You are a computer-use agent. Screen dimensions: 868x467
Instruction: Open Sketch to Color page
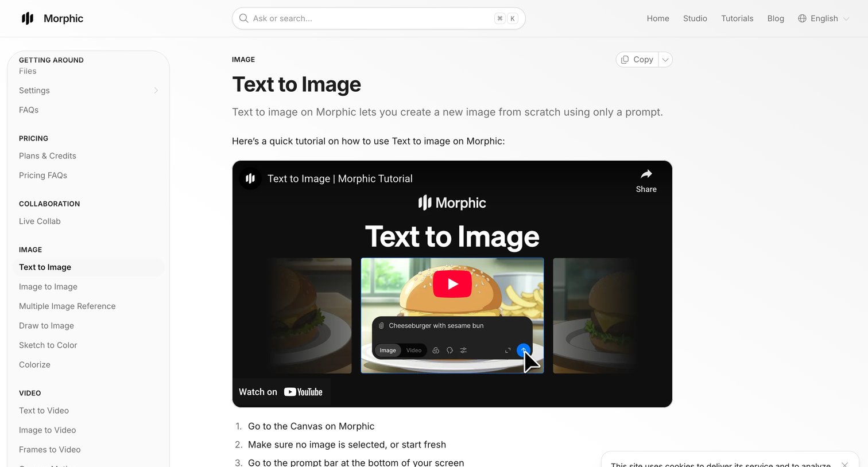[48, 345]
